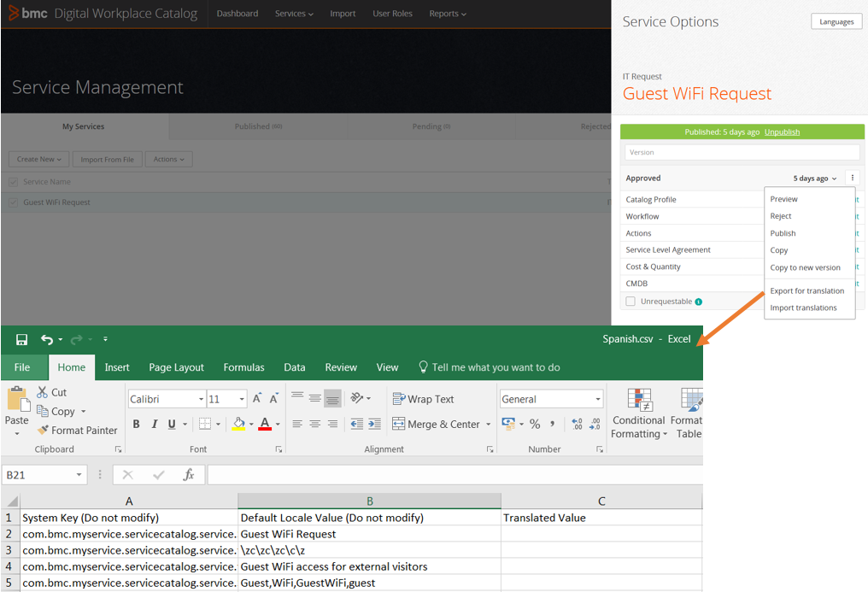Bottom align cell text
This screenshot has height=592, width=868.
click(x=332, y=398)
